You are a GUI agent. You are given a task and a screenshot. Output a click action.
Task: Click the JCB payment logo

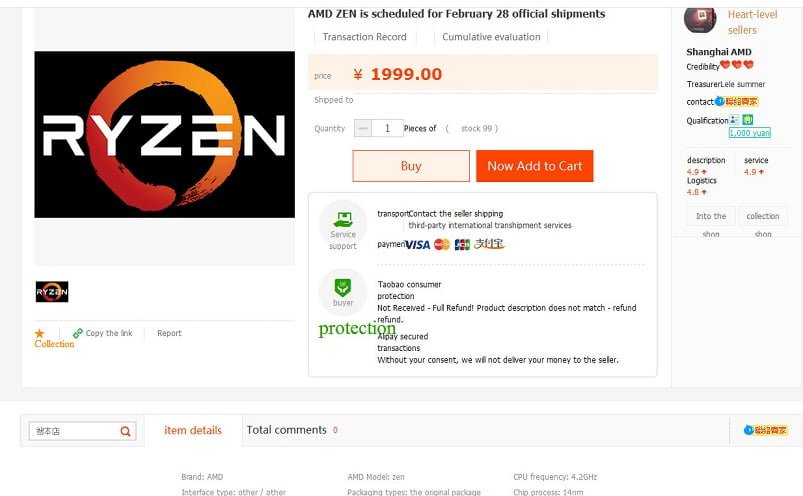click(x=462, y=244)
